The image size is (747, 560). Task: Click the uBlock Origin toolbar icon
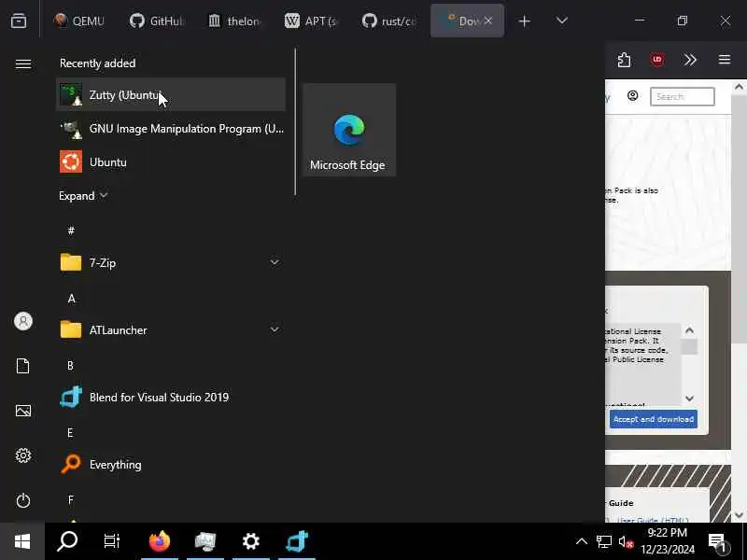tap(657, 60)
